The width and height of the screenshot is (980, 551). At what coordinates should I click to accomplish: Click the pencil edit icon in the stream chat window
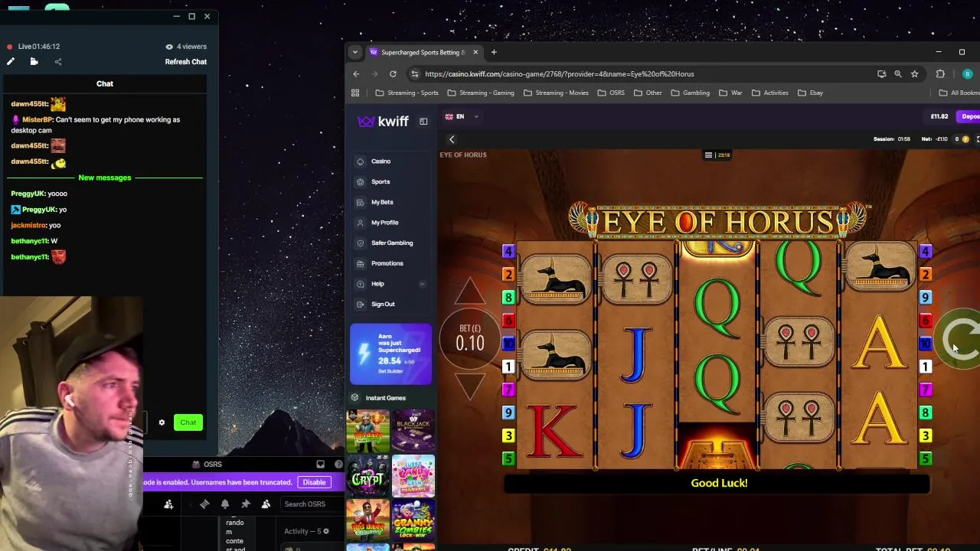click(x=11, y=62)
